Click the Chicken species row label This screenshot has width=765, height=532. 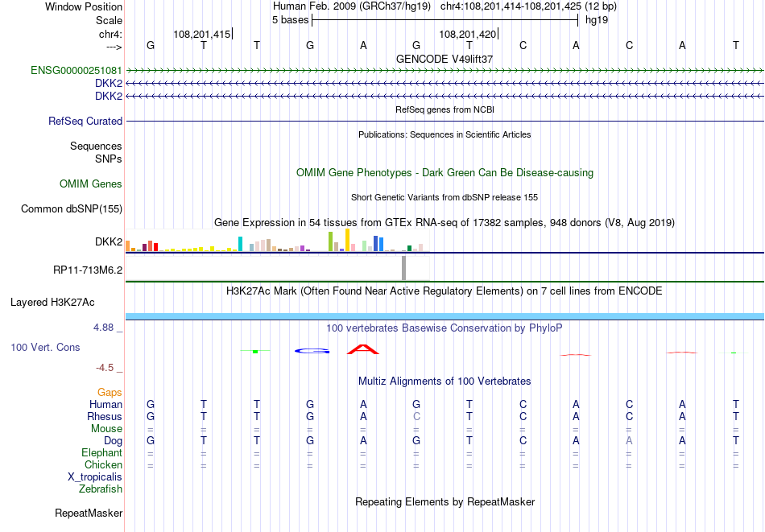103,464
